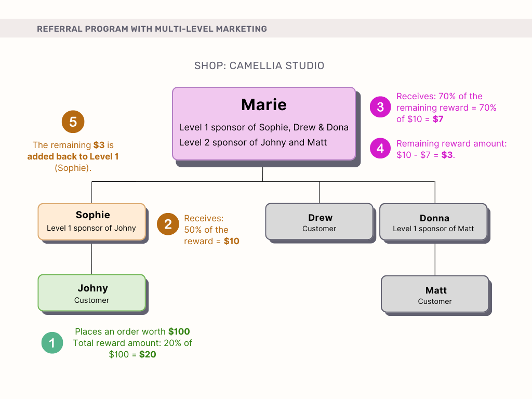
Task: Select 'Level 2 sponsor of Johny and Matt' line
Action: pos(253,142)
